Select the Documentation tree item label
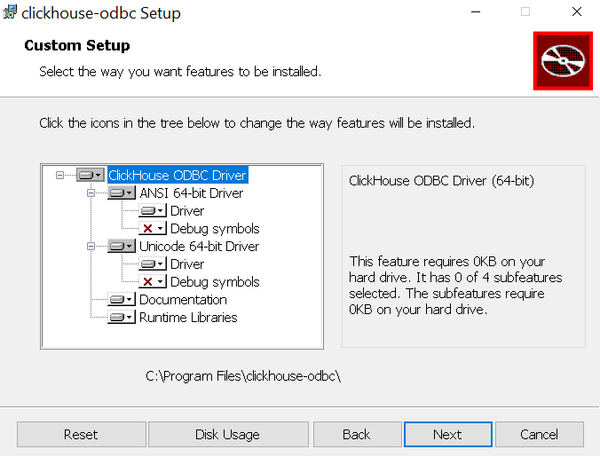Viewport: 600px width, 456px height. (183, 300)
